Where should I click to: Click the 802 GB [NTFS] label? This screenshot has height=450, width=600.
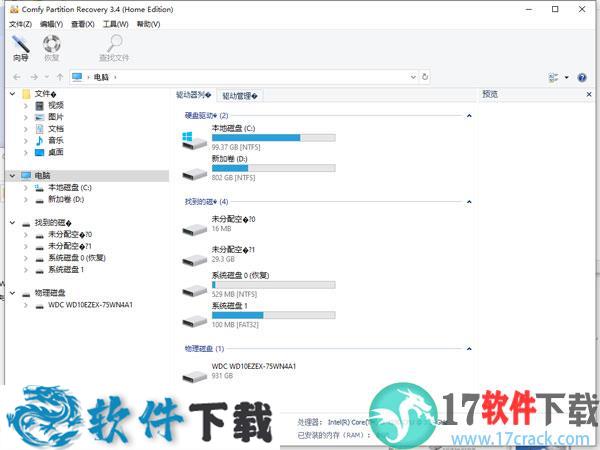tap(233, 178)
